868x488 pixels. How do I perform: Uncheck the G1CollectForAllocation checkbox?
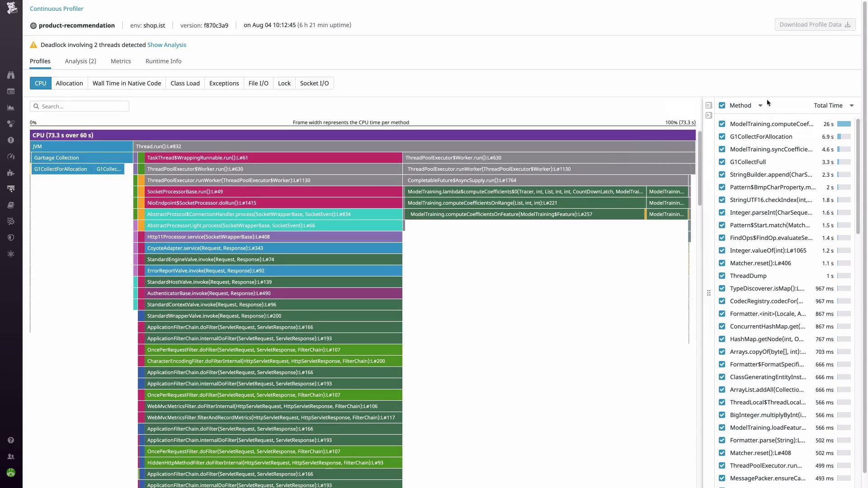click(722, 136)
